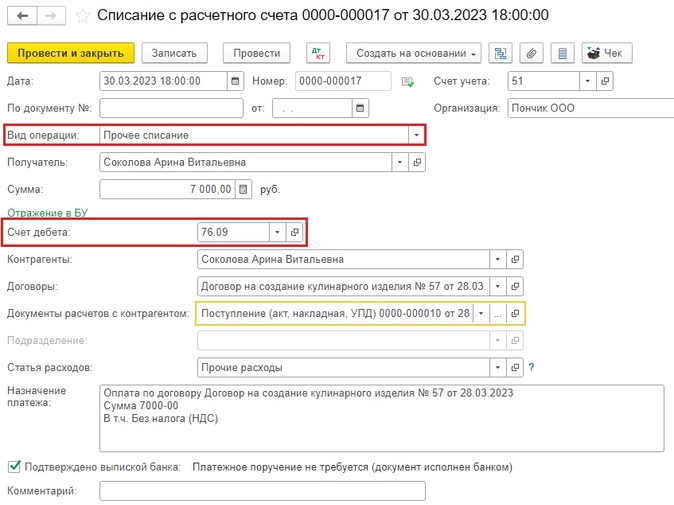Click the Записать button
Image resolution: width=674 pixels, height=505 pixels.
pos(175,52)
